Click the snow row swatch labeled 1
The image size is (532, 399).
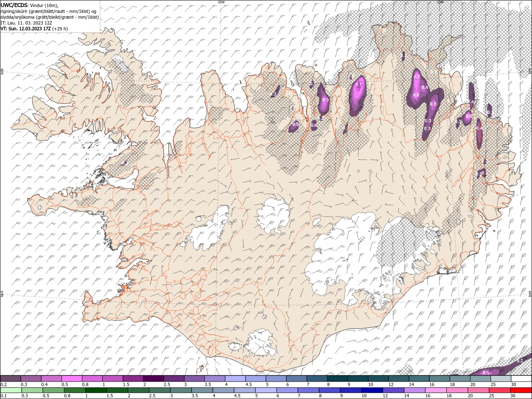coord(112,379)
